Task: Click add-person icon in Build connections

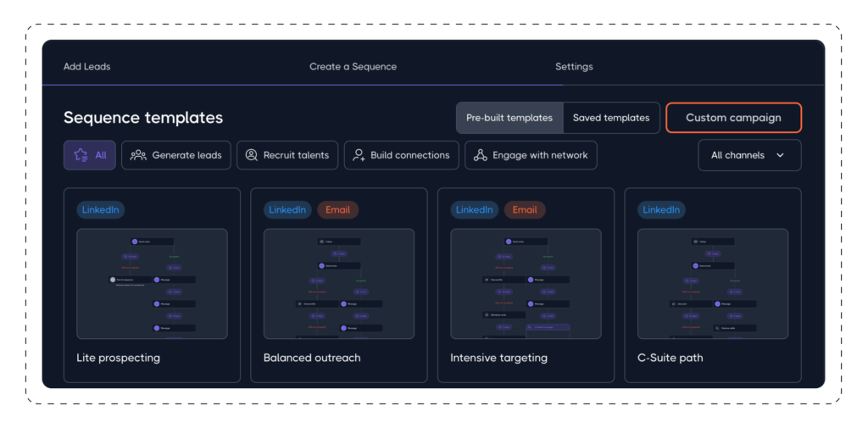Action: 359,155
